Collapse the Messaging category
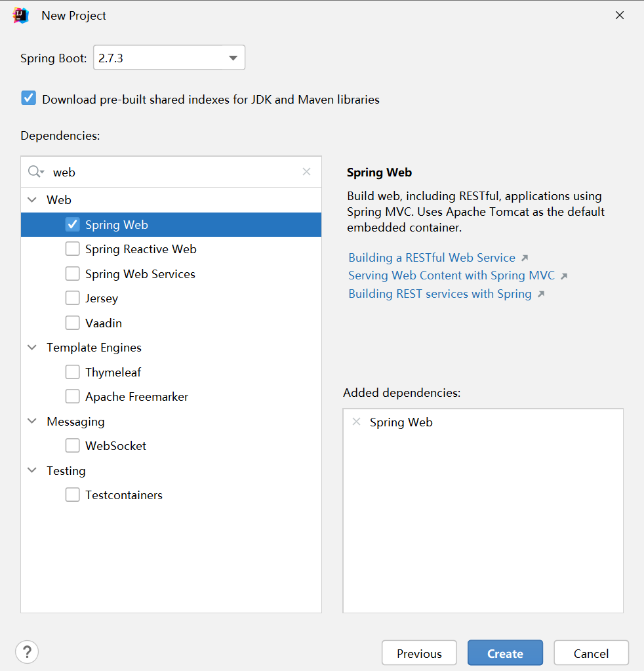Viewport: 644px width, 671px height. click(32, 421)
